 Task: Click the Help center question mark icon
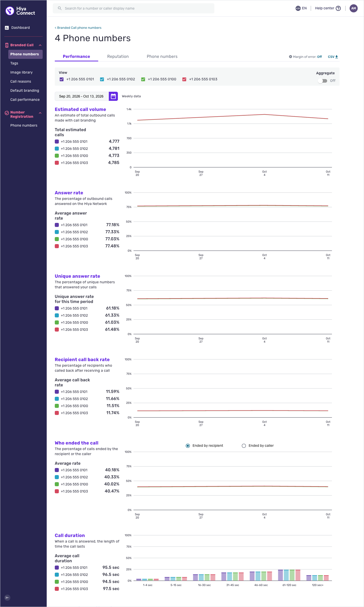tap(338, 8)
